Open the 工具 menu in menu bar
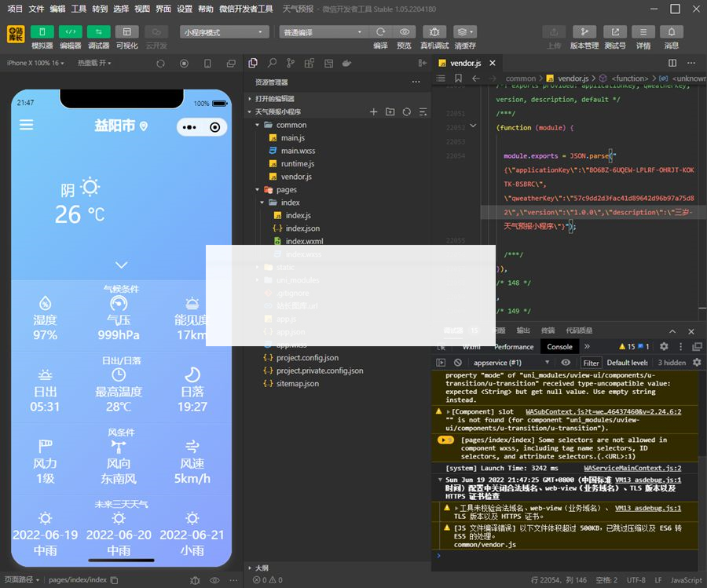707x588 pixels. pyautogui.click(x=79, y=9)
